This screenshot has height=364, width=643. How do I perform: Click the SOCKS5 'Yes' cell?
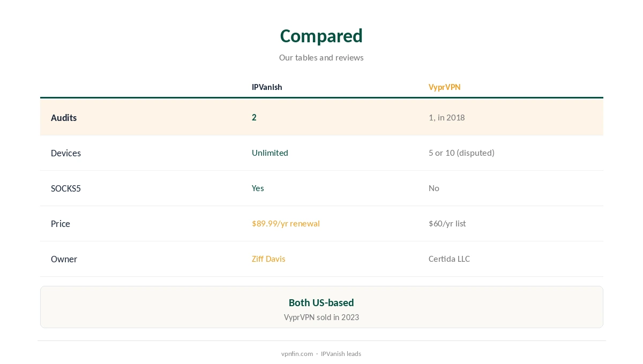[258, 188]
